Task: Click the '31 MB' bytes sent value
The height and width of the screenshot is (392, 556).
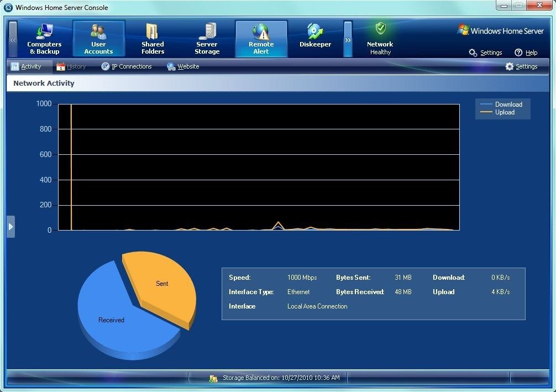Action: tap(403, 278)
